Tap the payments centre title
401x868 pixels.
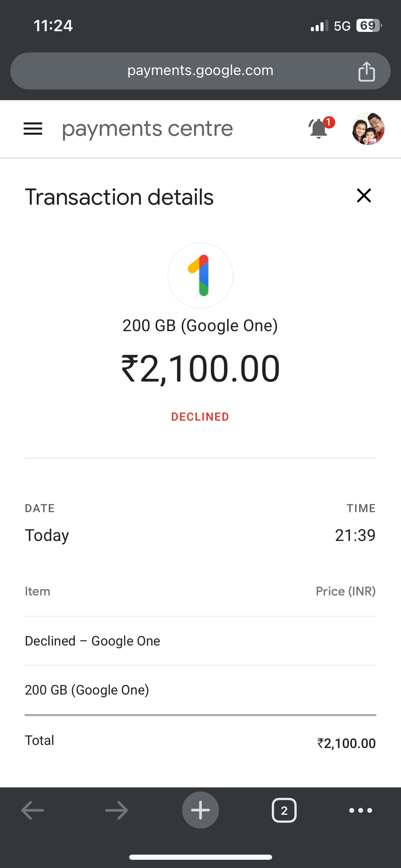147,129
